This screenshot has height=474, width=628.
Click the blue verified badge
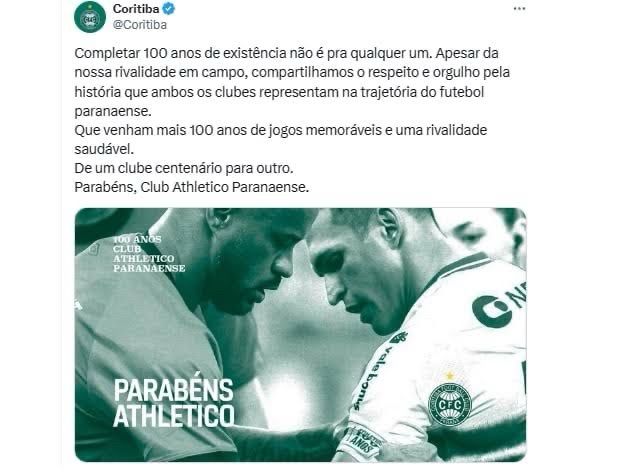pyautogui.click(x=169, y=8)
